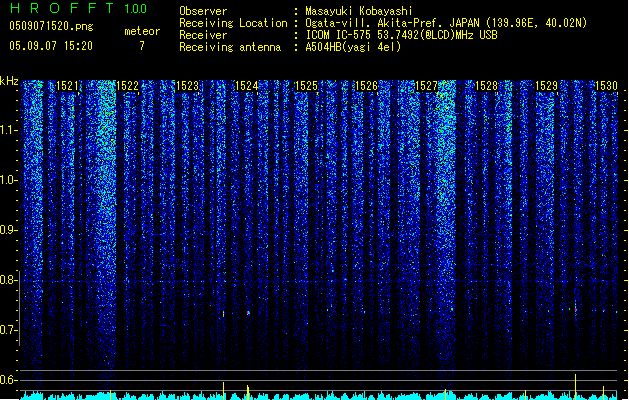Click the tallest yellow power spike below 1529
The width and height of the screenshot is (629, 400).
576,387
